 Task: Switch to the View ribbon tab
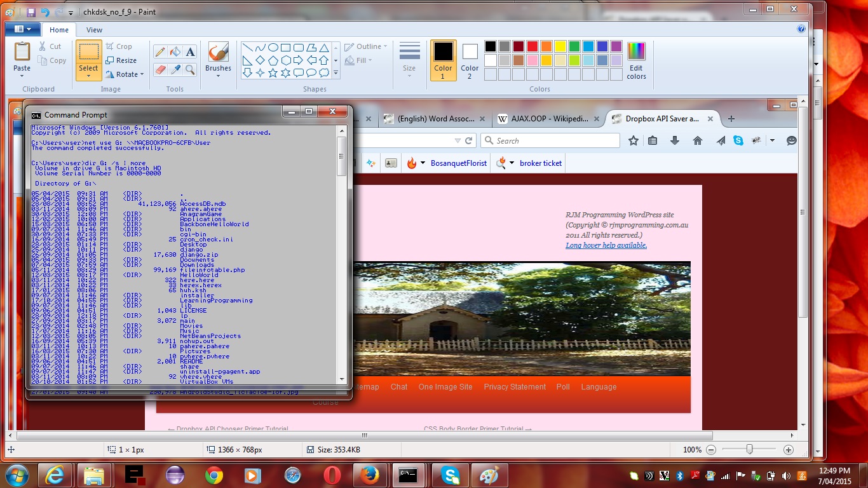point(94,30)
